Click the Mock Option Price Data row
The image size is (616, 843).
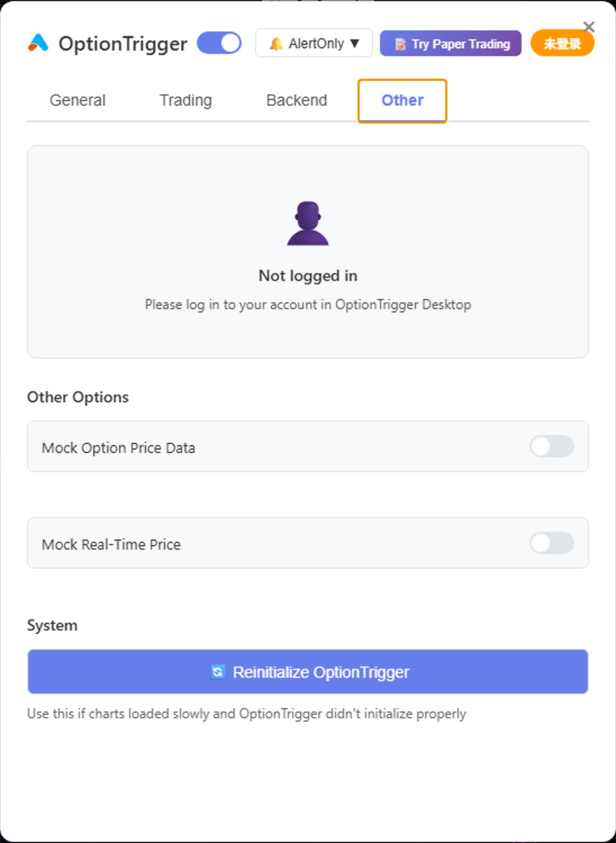pos(308,447)
